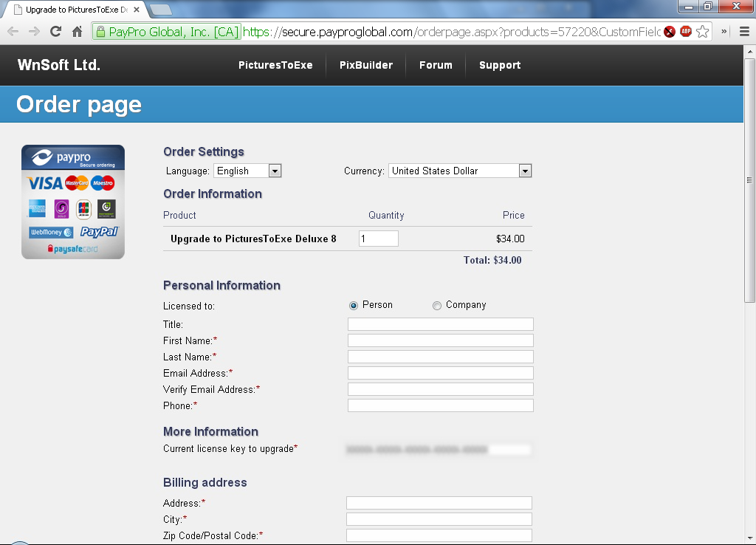This screenshot has height=545, width=756.
Task: Open PicturesToExe in navigation bar
Action: pyautogui.click(x=275, y=65)
